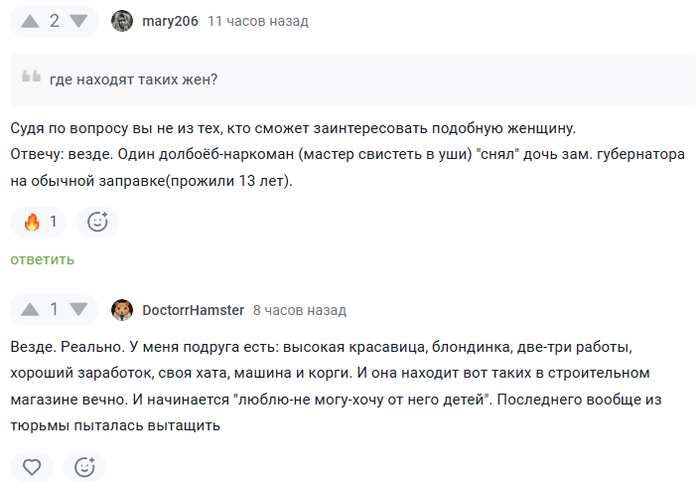This screenshot has height=487, width=700.
Task: Upvote DoctorrHamster's comment
Action: tap(30, 310)
